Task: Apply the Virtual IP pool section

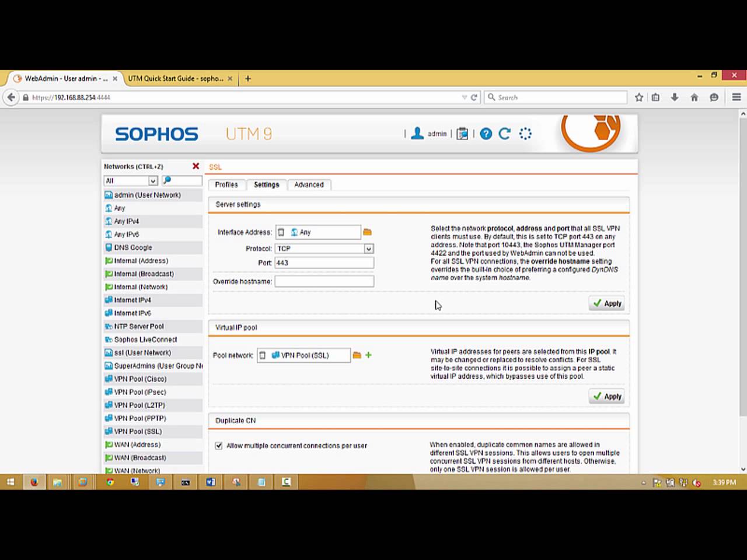Action: click(x=607, y=396)
